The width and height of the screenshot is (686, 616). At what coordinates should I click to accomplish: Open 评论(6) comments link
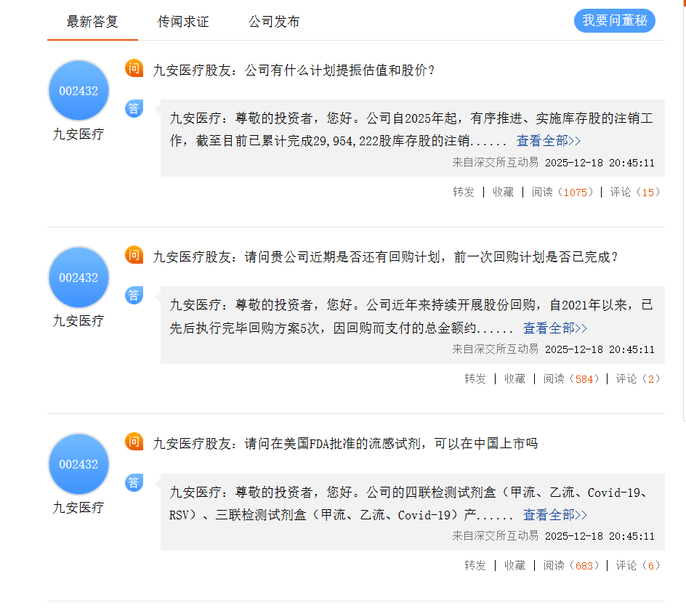[x=638, y=565]
